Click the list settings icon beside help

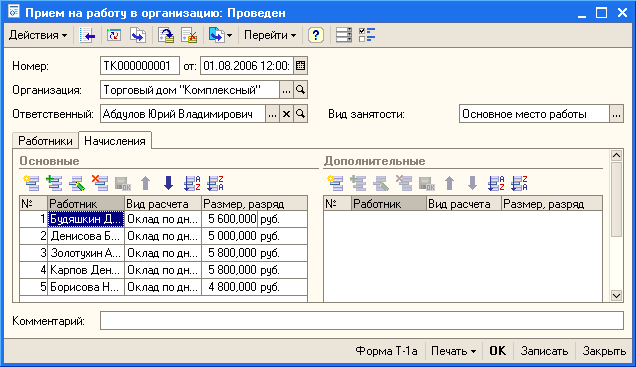344,35
